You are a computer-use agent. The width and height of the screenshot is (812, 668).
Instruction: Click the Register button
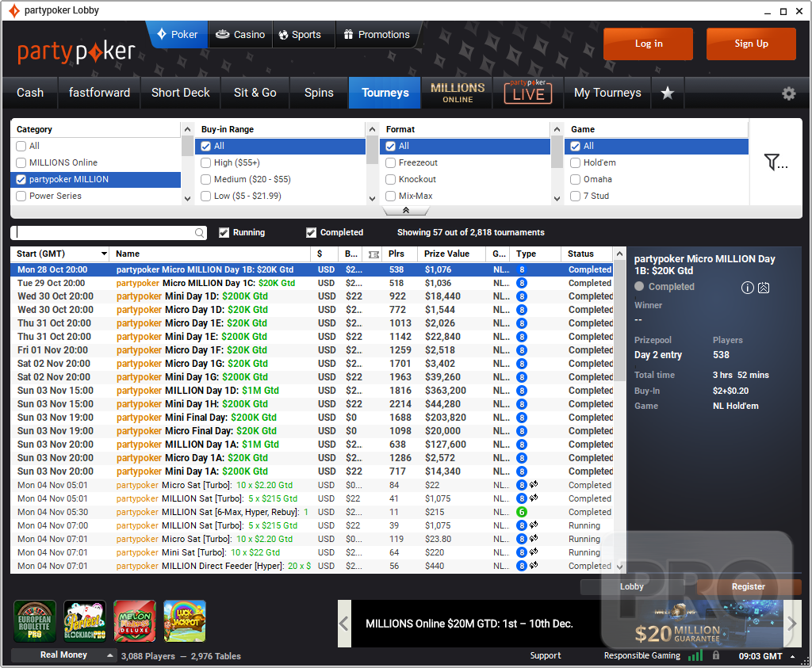pos(749,586)
